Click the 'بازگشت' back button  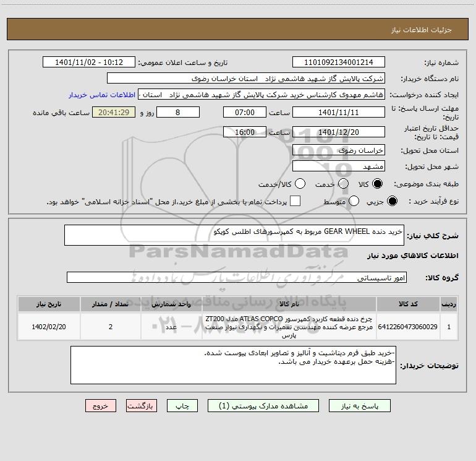[142, 406]
